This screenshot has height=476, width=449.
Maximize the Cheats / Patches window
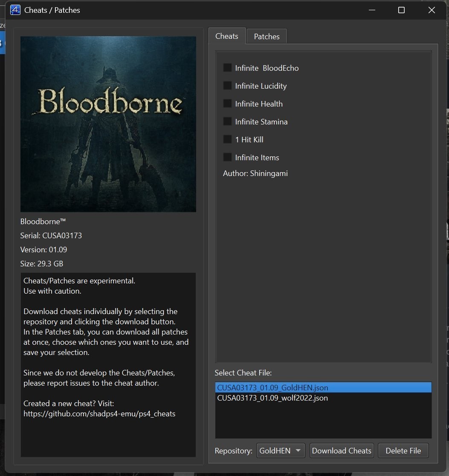[x=401, y=10]
